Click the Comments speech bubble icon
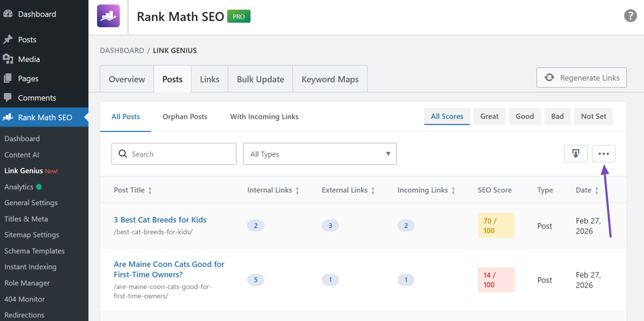The image size is (644, 321). click(x=8, y=98)
